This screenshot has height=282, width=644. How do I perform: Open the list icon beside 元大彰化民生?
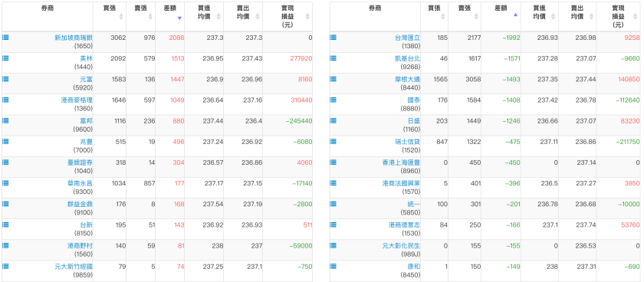point(333,245)
